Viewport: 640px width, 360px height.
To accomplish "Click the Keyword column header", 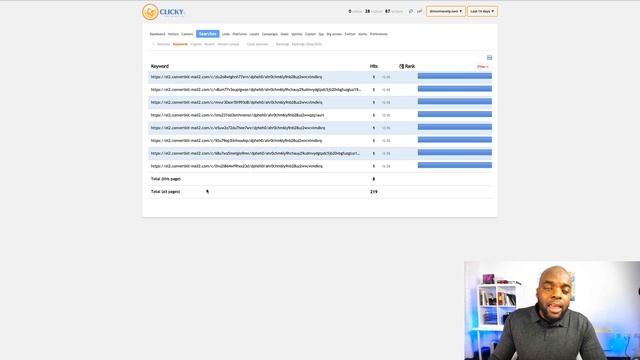I will pos(160,66).
